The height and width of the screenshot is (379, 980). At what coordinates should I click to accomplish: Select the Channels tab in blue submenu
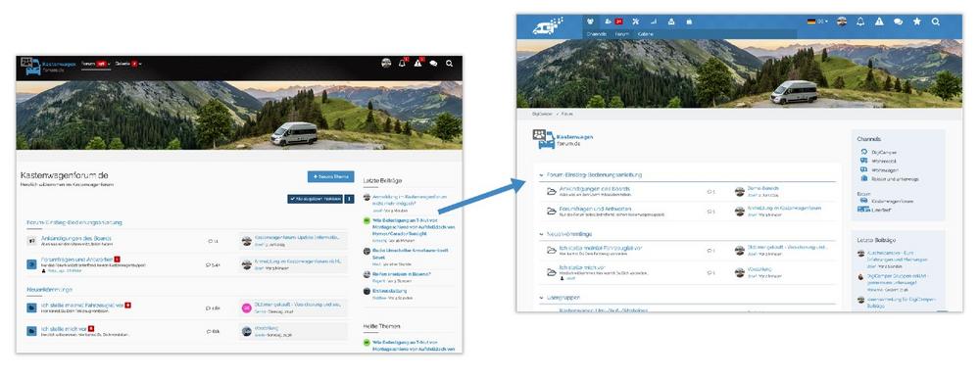coord(596,34)
